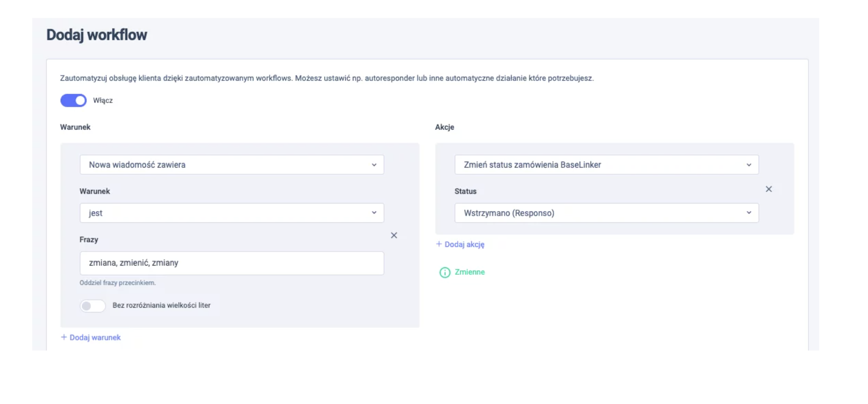Disable the Włącz workflow switch
Screen dimensions: 868x404
(74, 100)
